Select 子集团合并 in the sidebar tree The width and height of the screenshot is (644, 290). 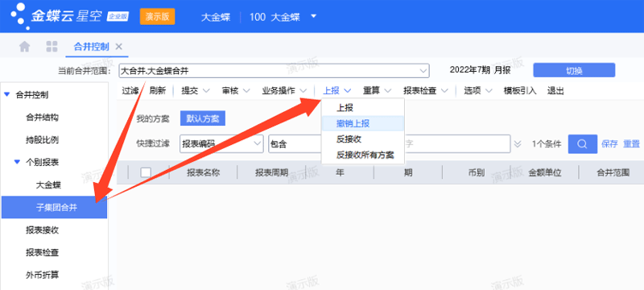(x=54, y=207)
